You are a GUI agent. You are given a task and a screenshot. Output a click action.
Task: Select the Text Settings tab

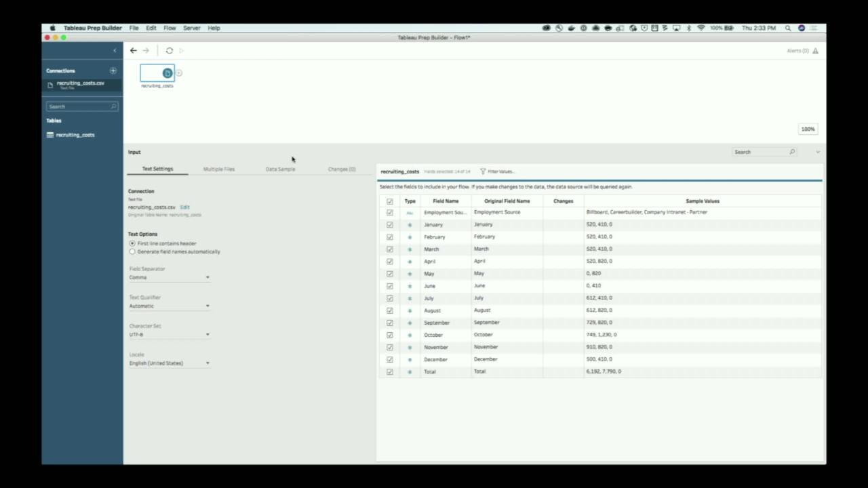(157, 169)
